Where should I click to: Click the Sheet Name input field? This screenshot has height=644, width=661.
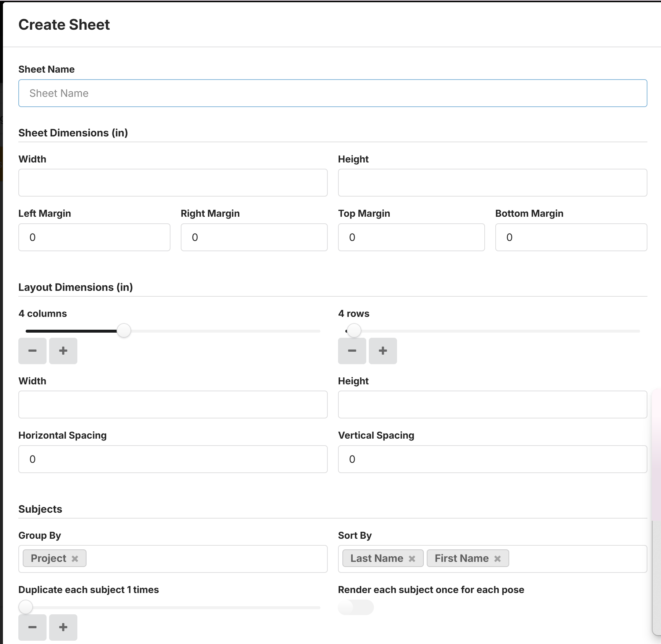click(x=333, y=93)
